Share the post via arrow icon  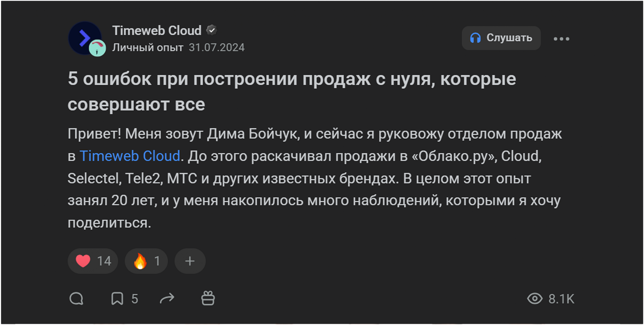click(167, 299)
